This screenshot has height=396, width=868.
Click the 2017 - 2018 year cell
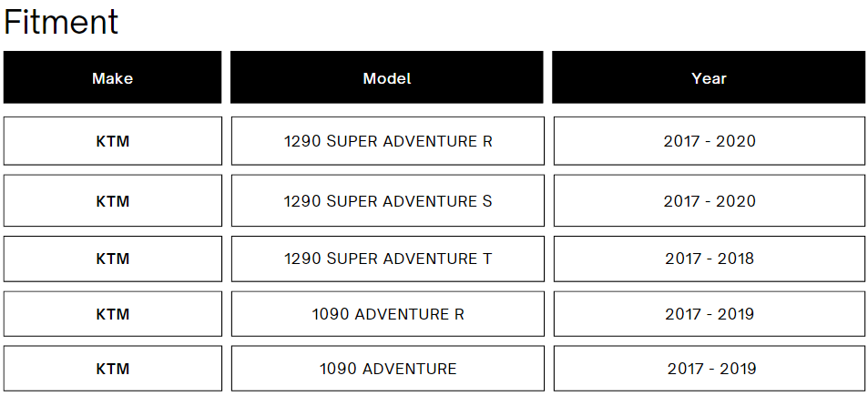point(710,259)
